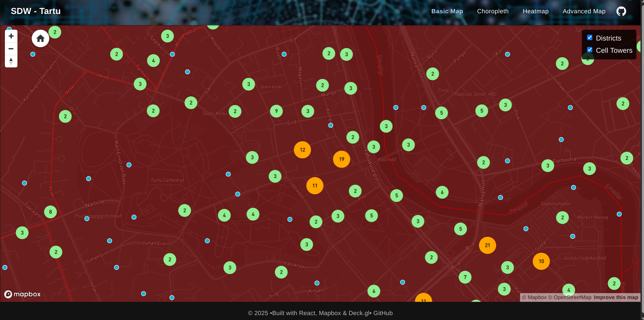Select the green cluster marked 12 near Gildi

302,150
